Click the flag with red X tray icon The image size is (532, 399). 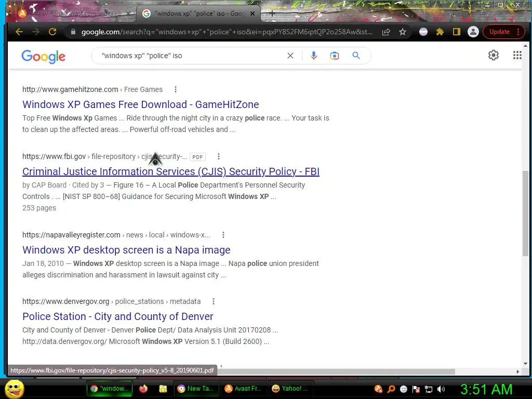pos(416,389)
